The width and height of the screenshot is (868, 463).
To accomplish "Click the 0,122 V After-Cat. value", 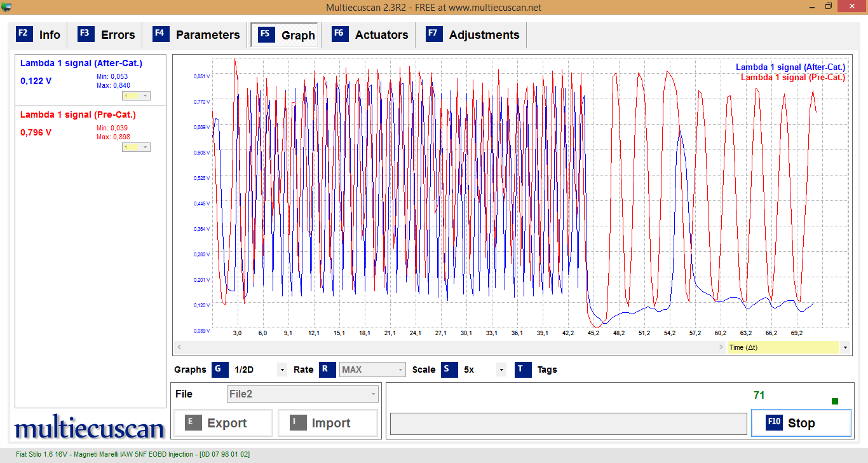I will pos(36,81).
